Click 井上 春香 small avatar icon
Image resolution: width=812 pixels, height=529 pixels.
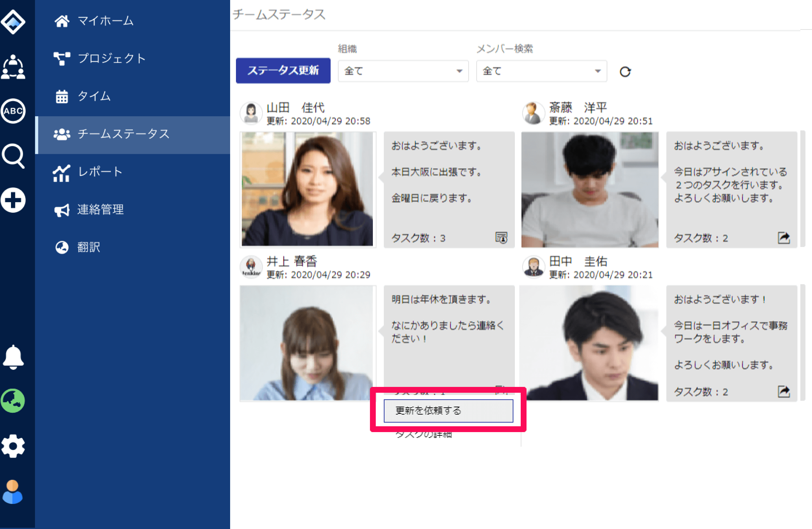coord(251,267)
